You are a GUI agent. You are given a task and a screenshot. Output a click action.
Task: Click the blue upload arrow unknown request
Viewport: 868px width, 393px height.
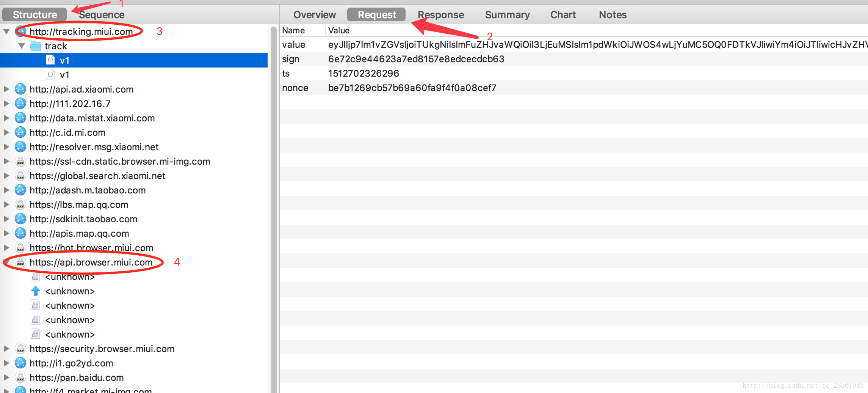(36, 291)
